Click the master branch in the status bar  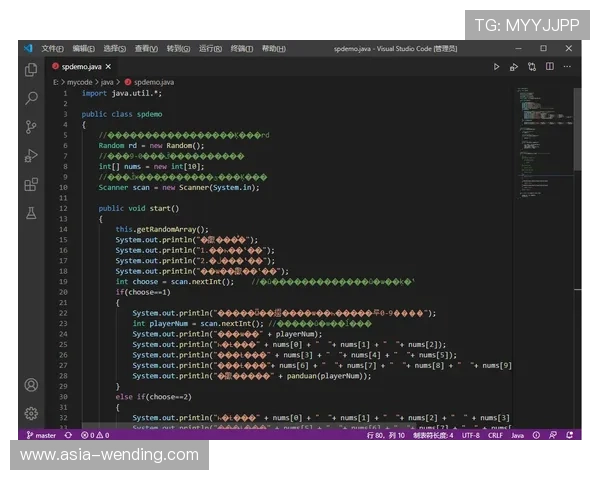pyautogui.click(x=42, y=435)
